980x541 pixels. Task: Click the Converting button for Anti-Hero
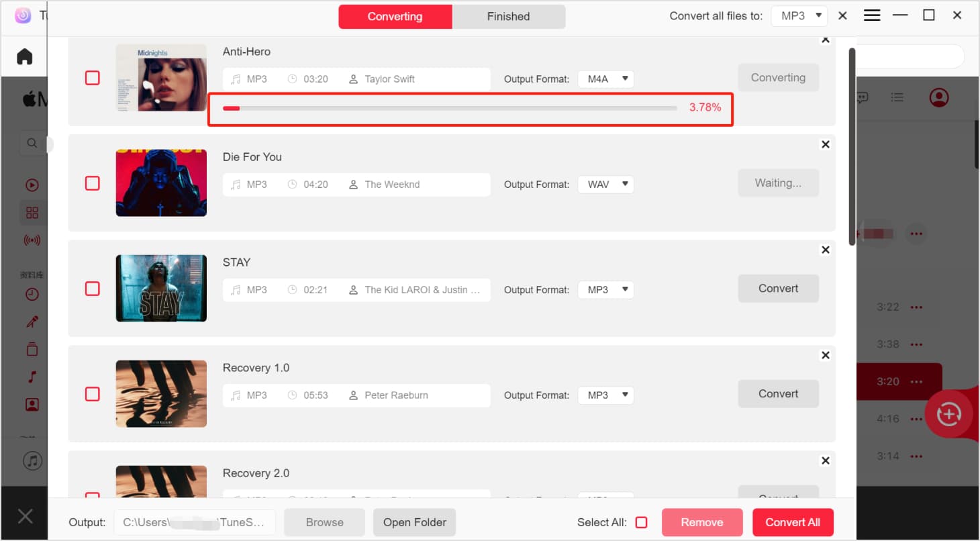pos(778,77)
